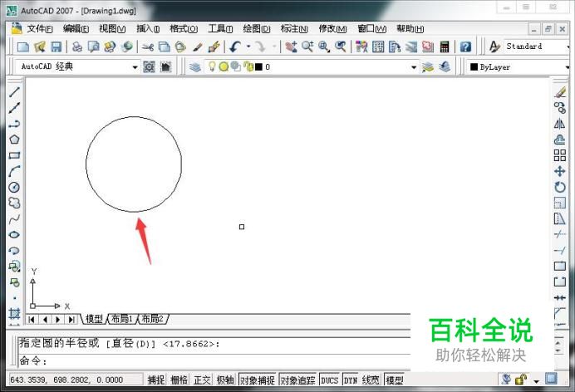Screen dimensions: 575x392
Task: Expand the AutoCAD 经典 workspace dropdown
Action: 135,67
